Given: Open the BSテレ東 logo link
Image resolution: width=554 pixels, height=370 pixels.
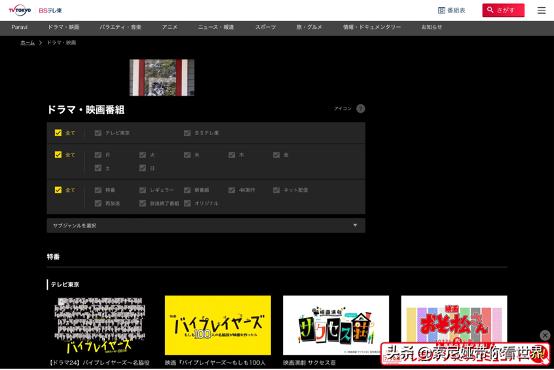Looking at the screenshot, I should point(50,11).
